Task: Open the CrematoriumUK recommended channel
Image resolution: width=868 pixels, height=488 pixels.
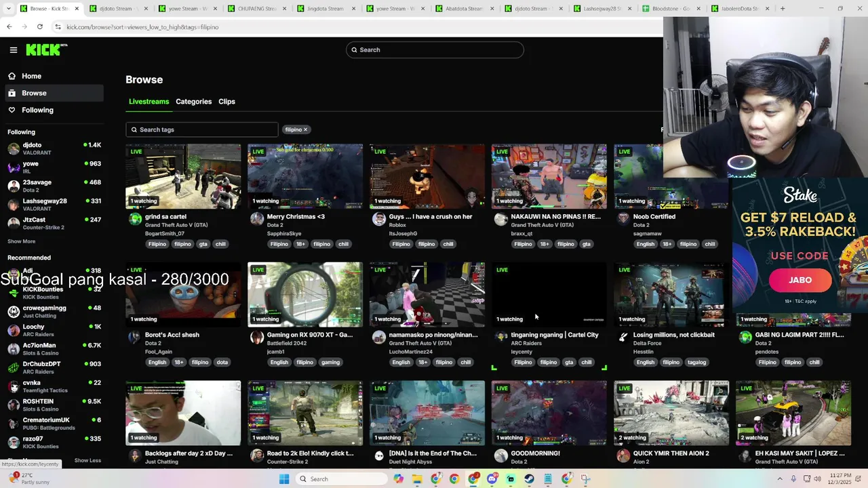Action: click(53, 424)
